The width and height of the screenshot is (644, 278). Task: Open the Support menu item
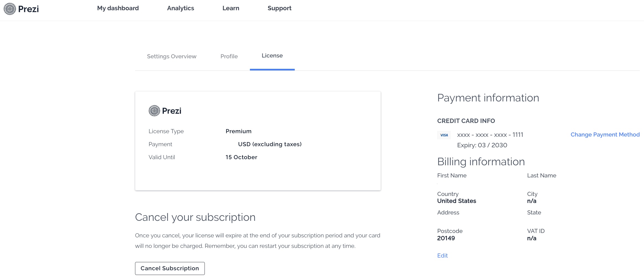coord(279,8)
